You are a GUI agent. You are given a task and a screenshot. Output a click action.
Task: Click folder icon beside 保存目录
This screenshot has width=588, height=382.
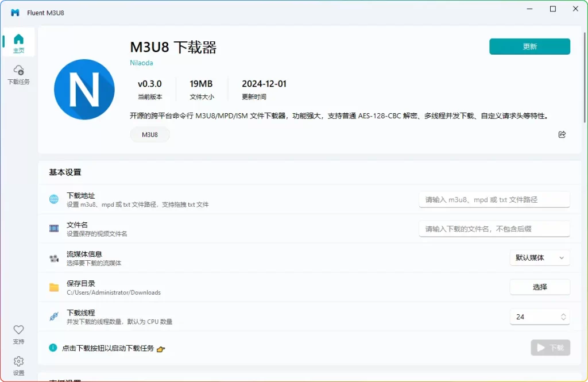54,288
